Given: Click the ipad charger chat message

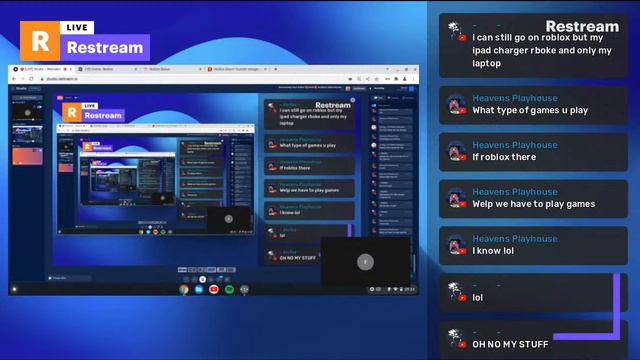Looking at the screenshot, I should (533, 45).
